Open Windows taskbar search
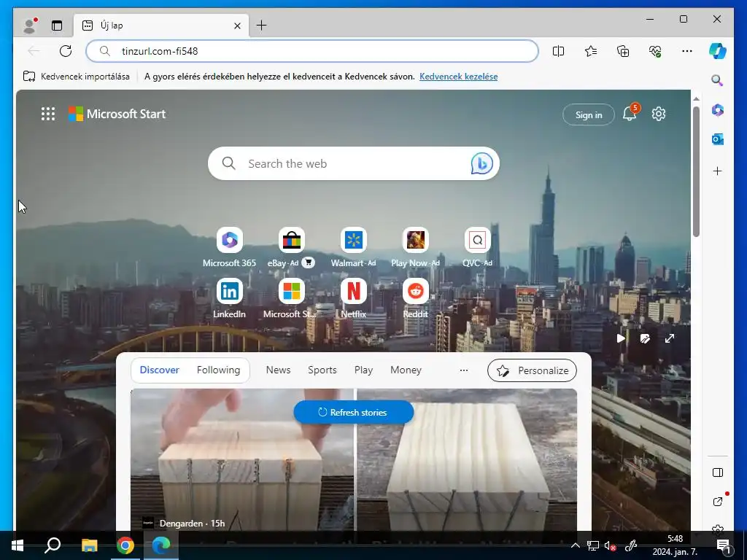The height and width of the screenshot is (560, 747). tap(53, 545)
